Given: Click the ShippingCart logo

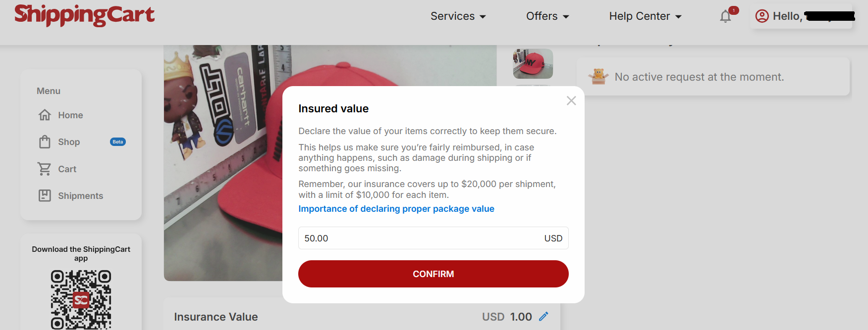Looking at the screenshot, I should click(84, 15).
